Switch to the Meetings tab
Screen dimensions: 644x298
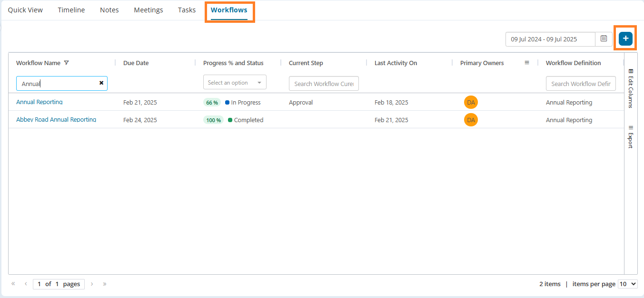coord(149,10)
